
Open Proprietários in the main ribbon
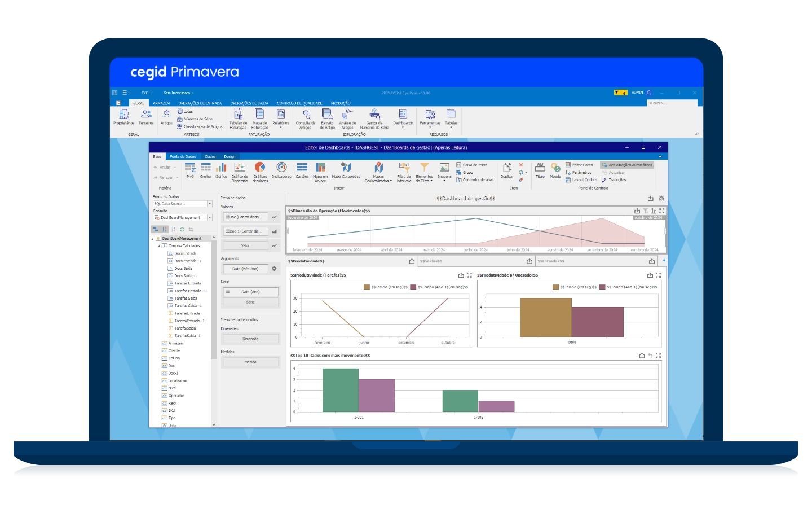point(123,117)
